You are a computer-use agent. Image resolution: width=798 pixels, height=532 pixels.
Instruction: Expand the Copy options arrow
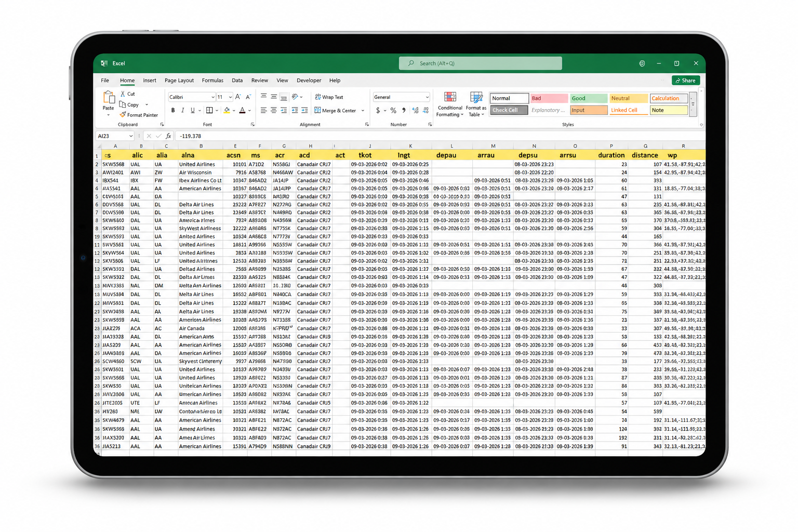tap(147, 105)
